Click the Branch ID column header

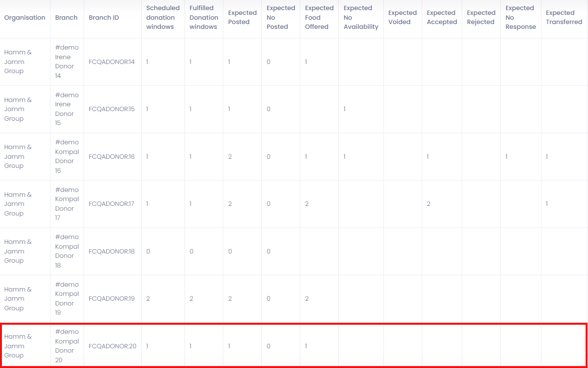click(x=104, y=18)
